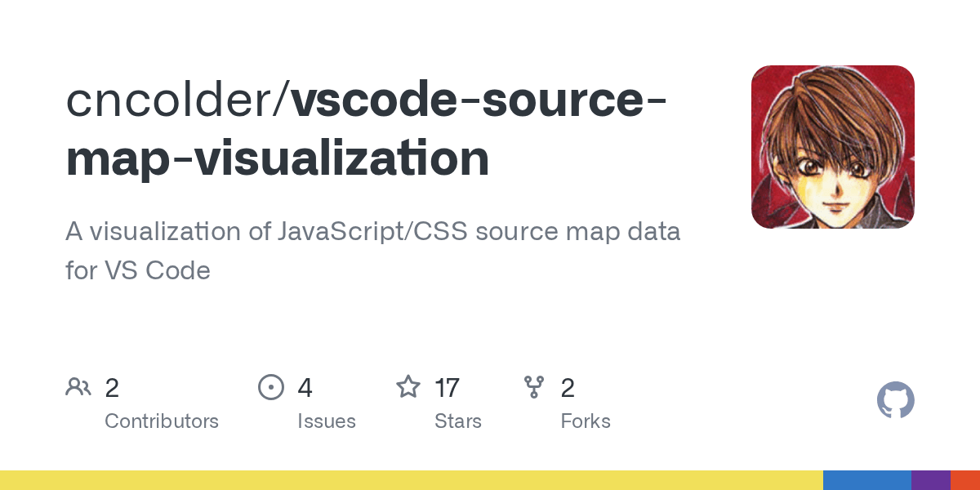Click the owner name cncolder
This screenshot has height=490, width=980.
pos(171,100)
